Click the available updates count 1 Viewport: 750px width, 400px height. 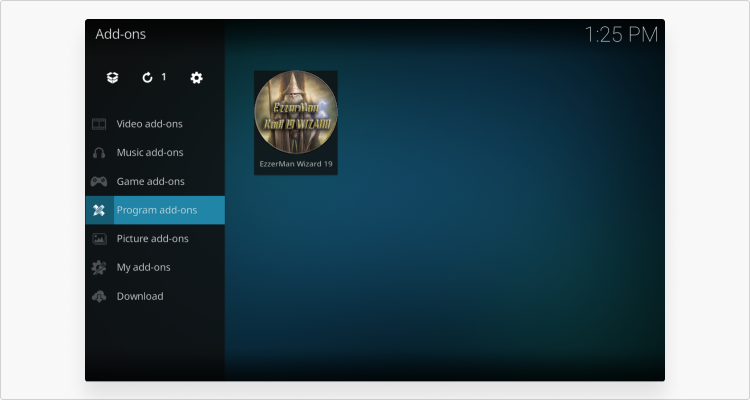[164, 77]
